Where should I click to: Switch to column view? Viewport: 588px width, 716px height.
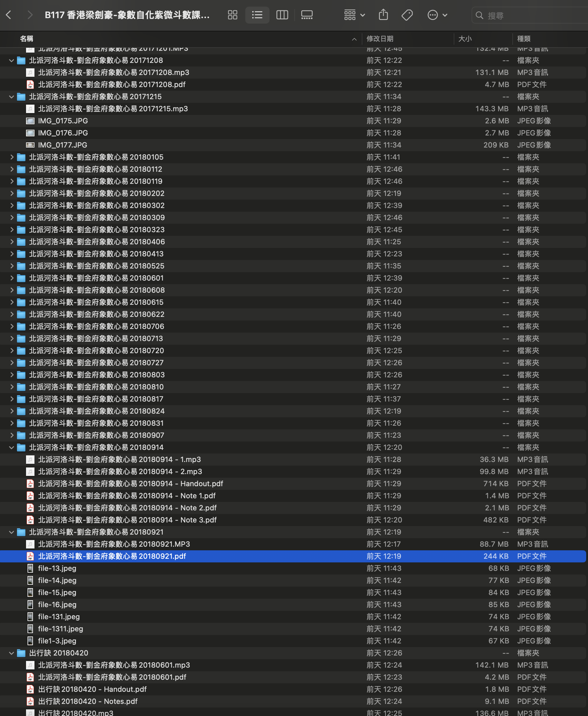(282, 15)
